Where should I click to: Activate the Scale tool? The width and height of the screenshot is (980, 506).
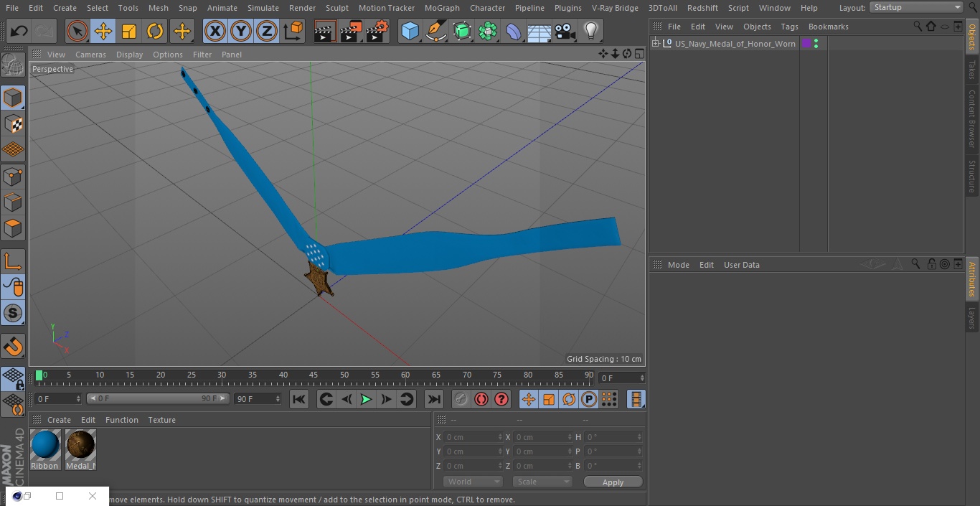pyautogui.click(x=129, y=32)
